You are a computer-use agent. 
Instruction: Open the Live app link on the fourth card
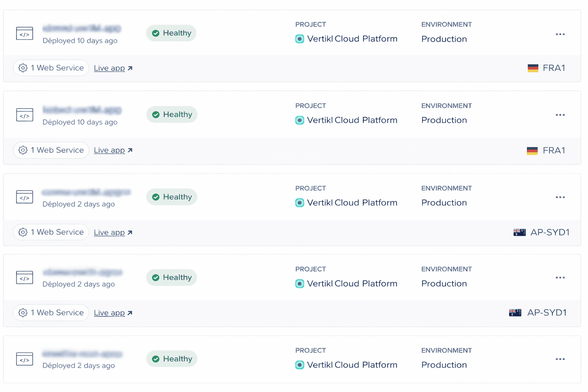click(113, 313)
